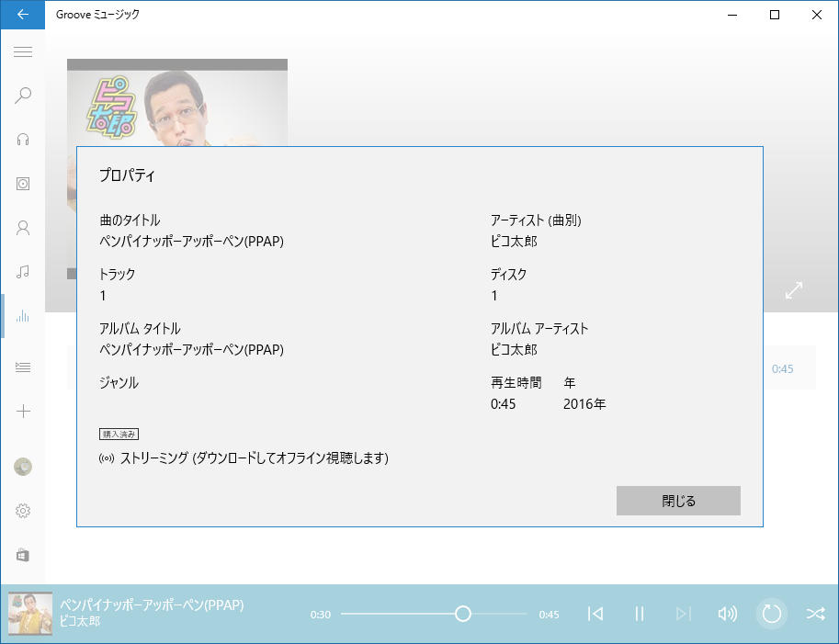839x644 pixels.
Task: Click the プロパティ dialog heading
Action: click(x=128, y=175)
